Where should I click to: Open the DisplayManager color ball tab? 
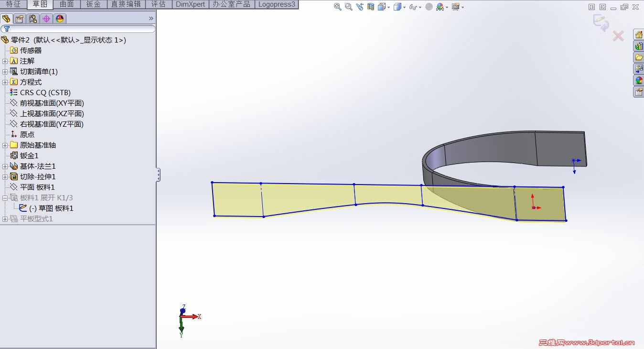[59, 19]
